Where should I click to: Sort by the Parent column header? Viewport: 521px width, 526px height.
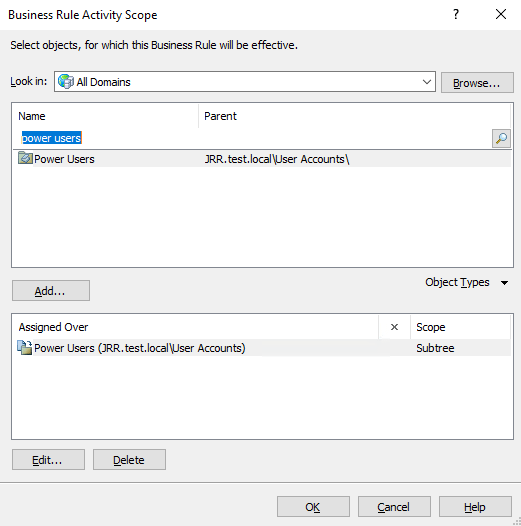tap(355, 116)
